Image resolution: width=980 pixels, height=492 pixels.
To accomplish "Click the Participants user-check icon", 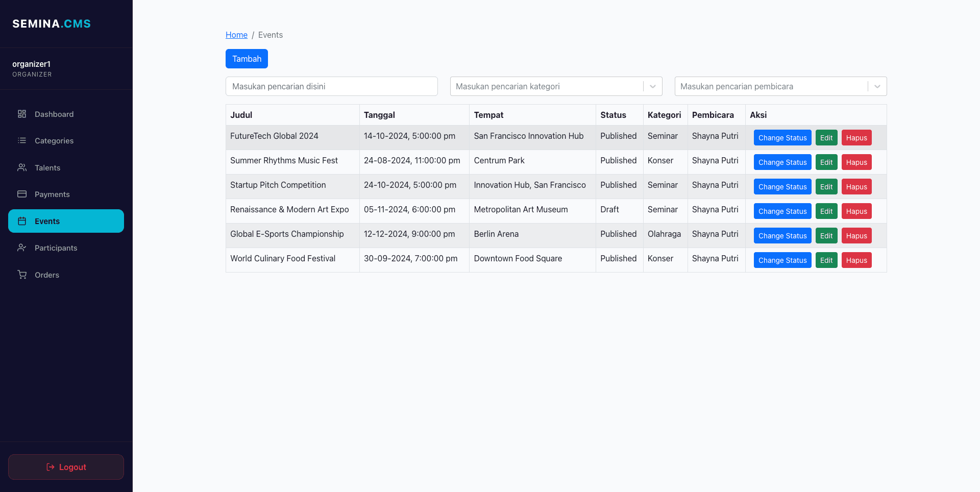I will (22, 248).
